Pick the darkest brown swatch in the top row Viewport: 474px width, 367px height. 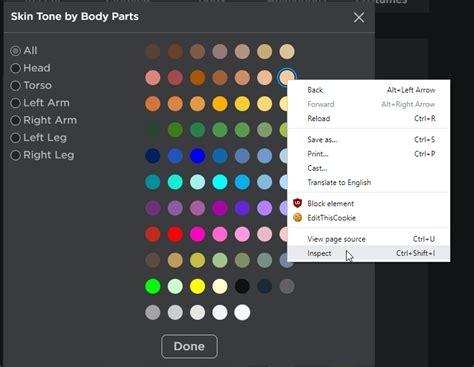pos(153,51)
